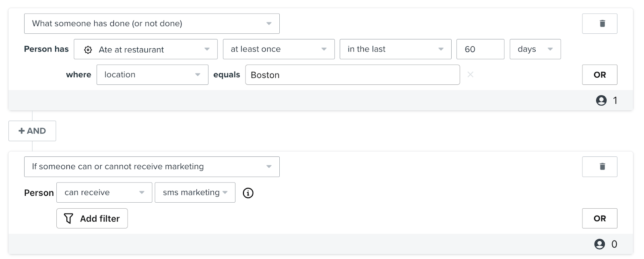
Task: Click the funnel icon on Add filter
Action: [x=69, y=218]
